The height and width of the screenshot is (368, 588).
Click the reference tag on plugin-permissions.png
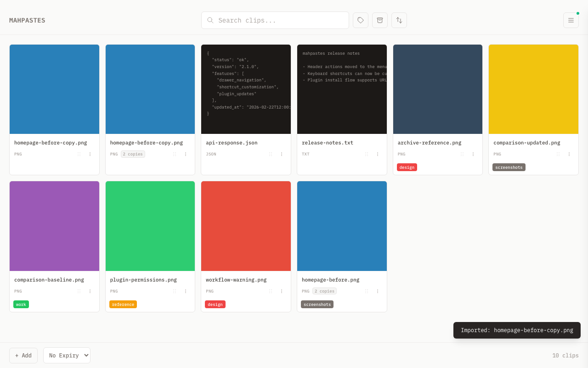click(123, 305)
